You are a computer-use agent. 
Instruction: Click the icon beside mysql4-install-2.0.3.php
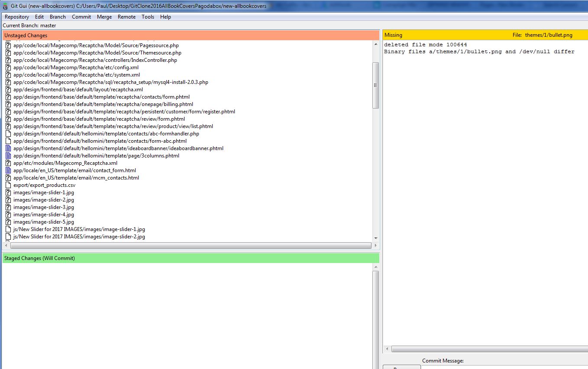(x=8, y=82)
